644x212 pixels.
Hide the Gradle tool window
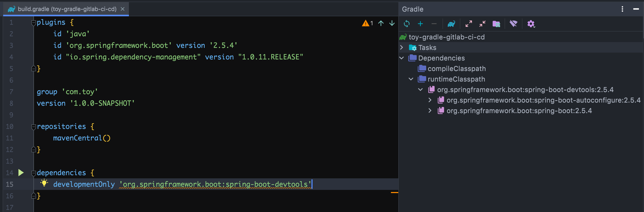[636, 9]
